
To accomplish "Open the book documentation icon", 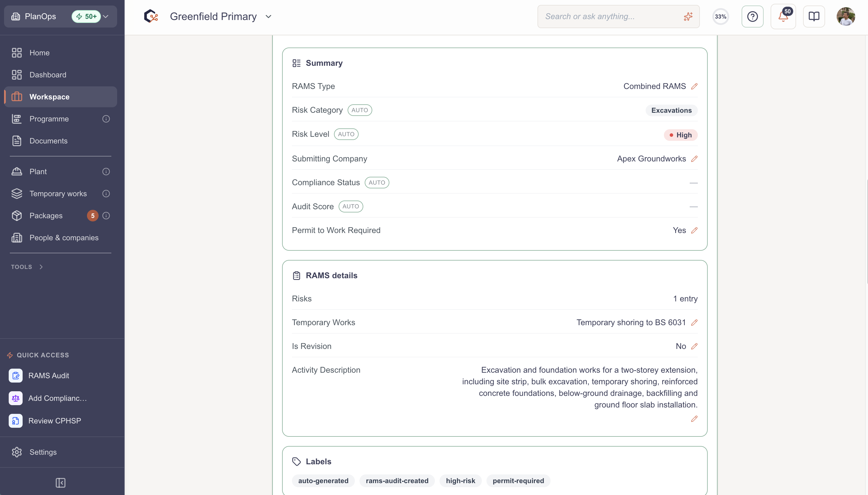I will pos(813,16).
